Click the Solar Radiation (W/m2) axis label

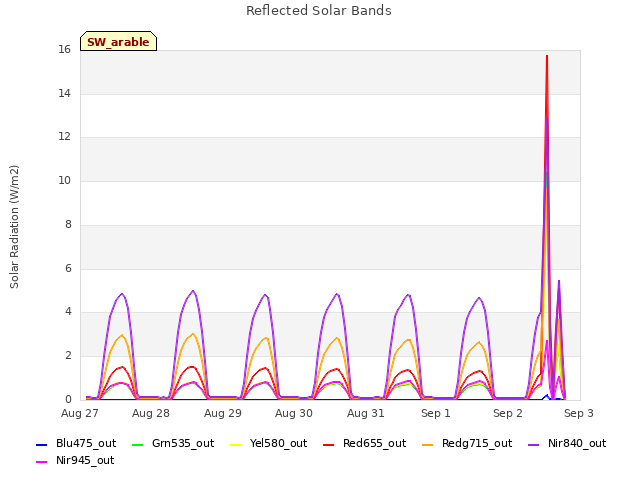[14, 227]
